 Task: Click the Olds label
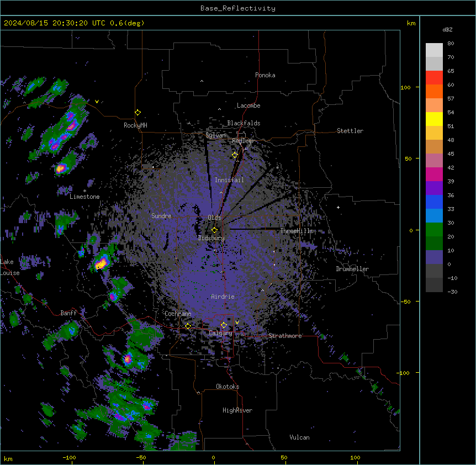[x=214, y=218]
